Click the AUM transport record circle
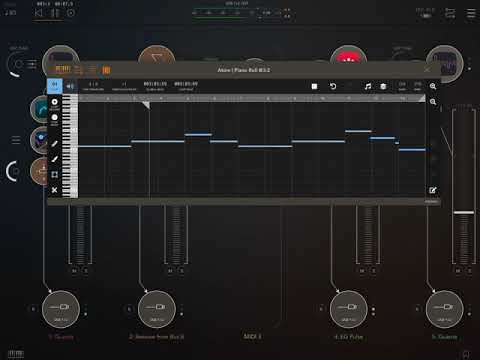 [71, 13]
